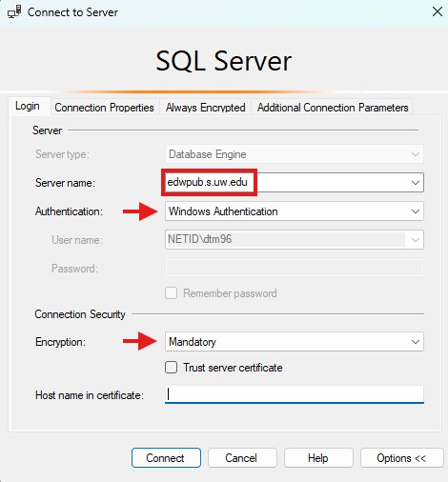Click the Host name in certificate label
This screenshot has width=448, height=482.
click(90, 395)
